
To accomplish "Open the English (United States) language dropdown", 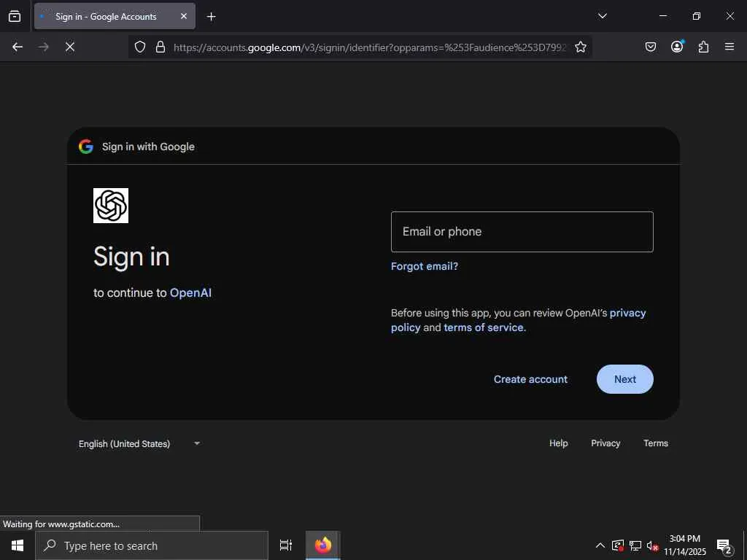I will tap(139, 444).
